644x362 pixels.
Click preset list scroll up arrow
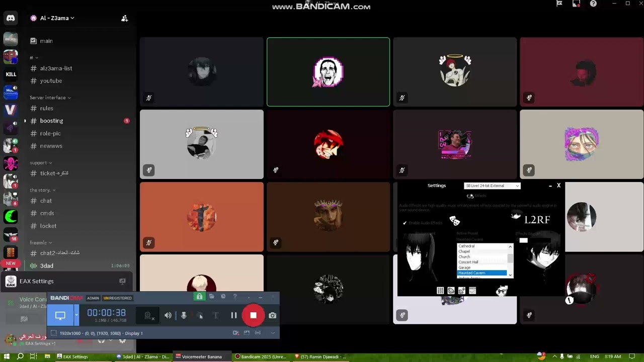pyautogui.click(x=510, y=246)
